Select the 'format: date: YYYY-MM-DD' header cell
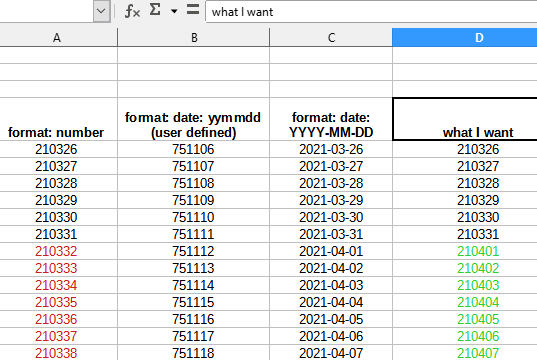The image size is (537, 360). pos(331,119)
